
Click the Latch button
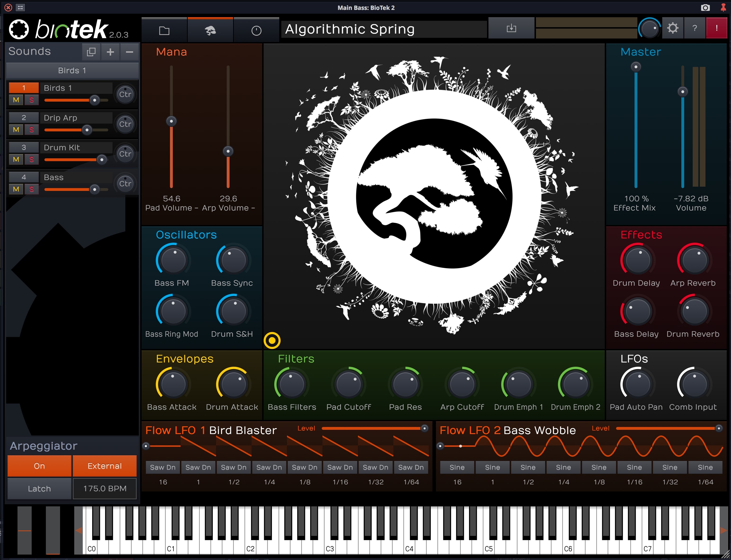(x=39, y=488)
